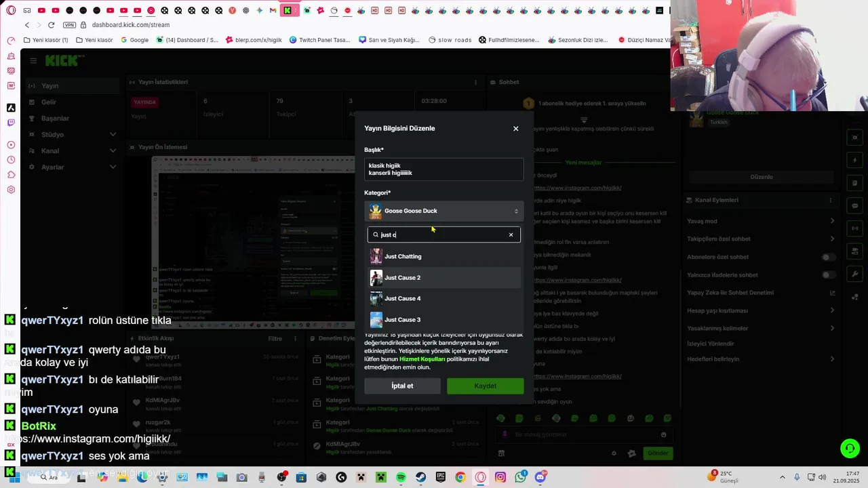Expand the Stüdyo sidebar section

(x=71, y=134)
